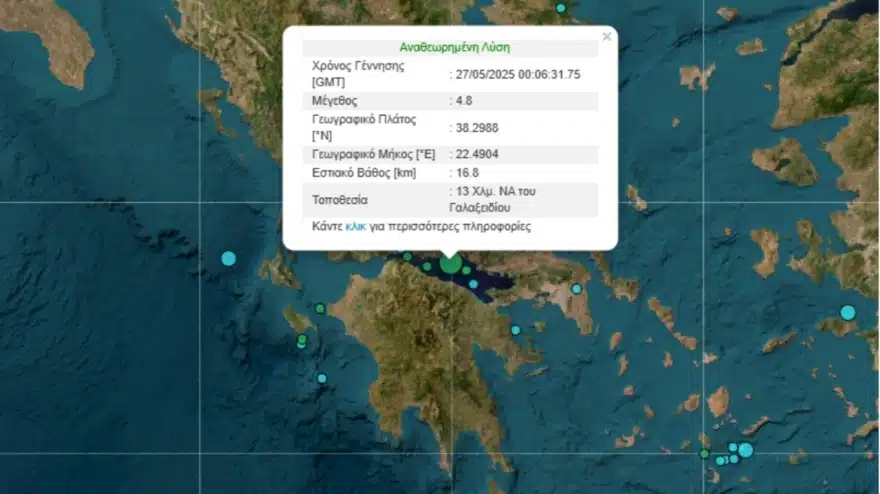
Task: Select the cyan earthquake marker on Attica peninsula
Action: coord(577,289)
